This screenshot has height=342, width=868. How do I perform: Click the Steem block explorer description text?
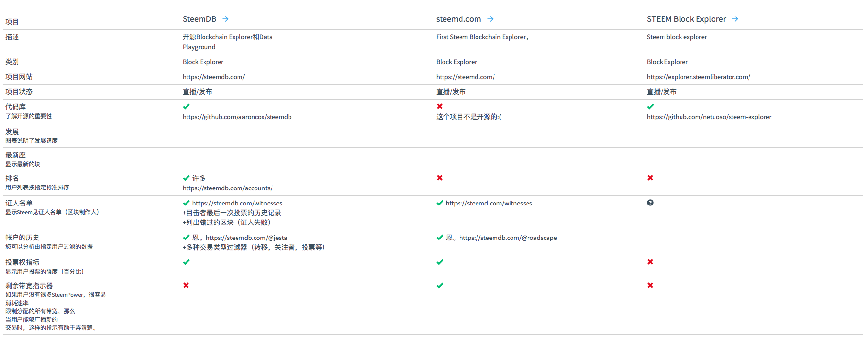click(x=677, y=37)
